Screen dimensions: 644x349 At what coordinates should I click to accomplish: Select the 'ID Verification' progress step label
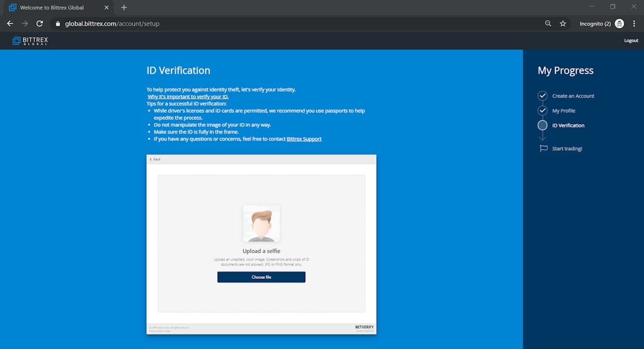(568, 125)
